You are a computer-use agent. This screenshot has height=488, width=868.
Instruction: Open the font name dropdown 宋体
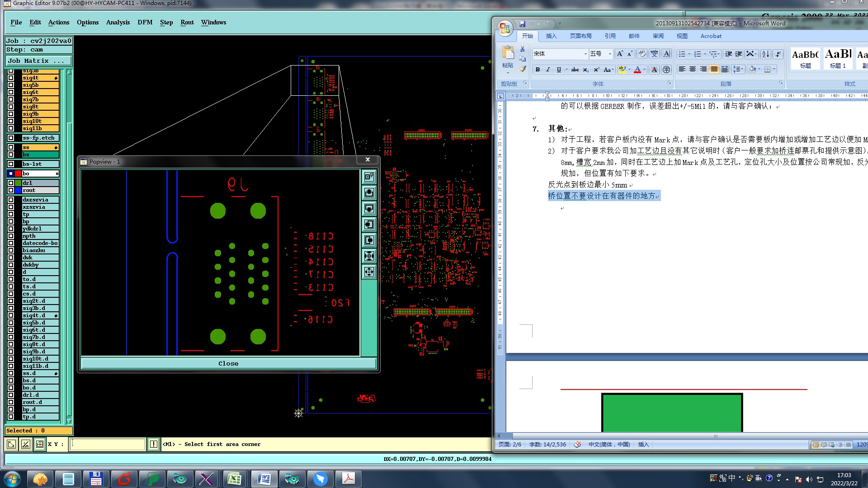point(585,54)
